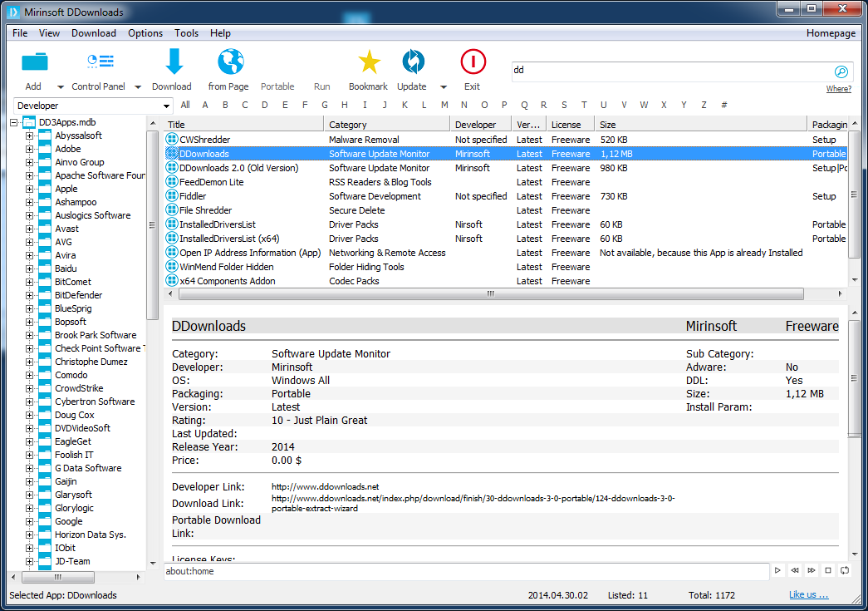Image resolution: width=868 pixels, height=611 pixels.
Task: Click the FeedDemon Lite row icon
Action: click(172, 181)
